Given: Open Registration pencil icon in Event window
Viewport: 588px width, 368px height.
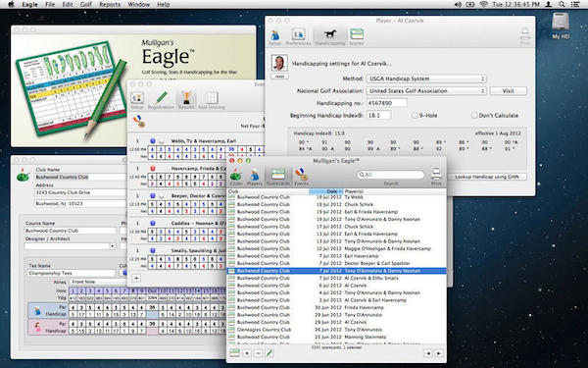Looking at the screenshot, I should click(x=161, y=100).
